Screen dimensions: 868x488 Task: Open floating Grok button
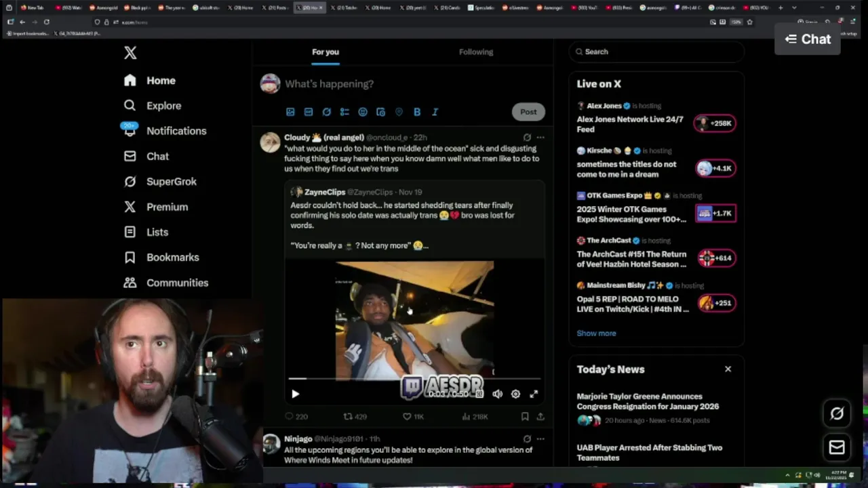point(837,413)
